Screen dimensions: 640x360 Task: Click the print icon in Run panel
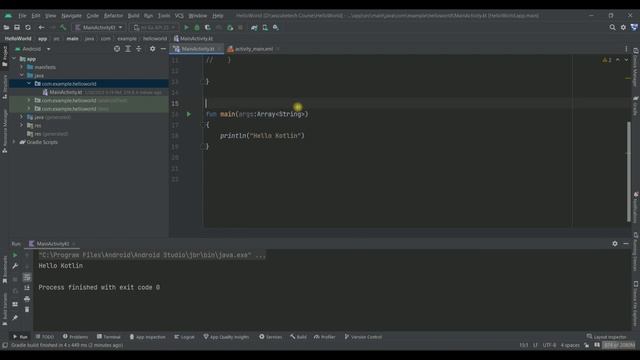coord(27,299)
